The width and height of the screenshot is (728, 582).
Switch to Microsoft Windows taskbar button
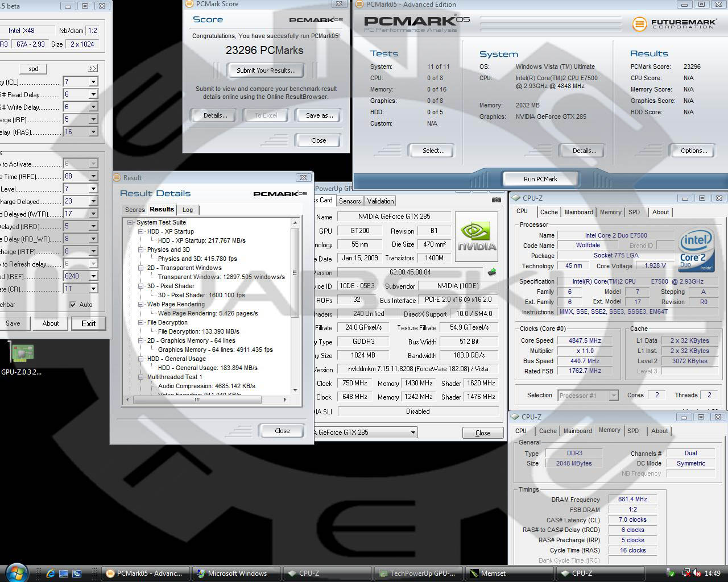[x=236, y=573]
